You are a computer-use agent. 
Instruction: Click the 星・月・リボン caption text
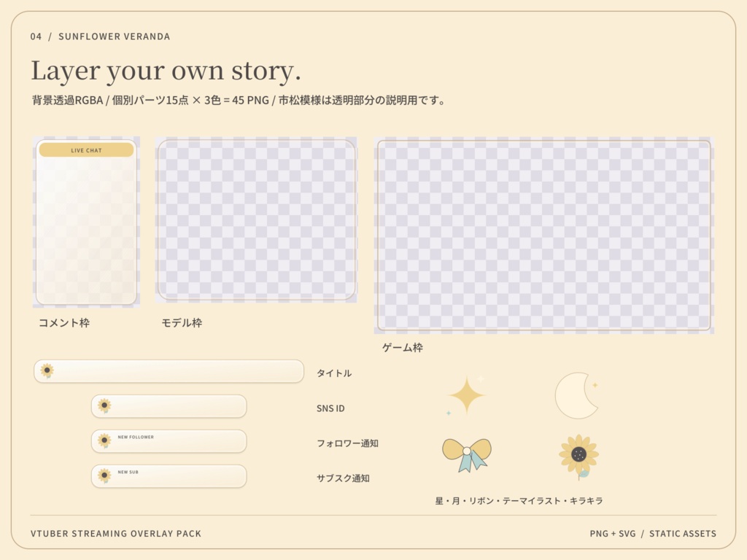(x=519, y=501)
